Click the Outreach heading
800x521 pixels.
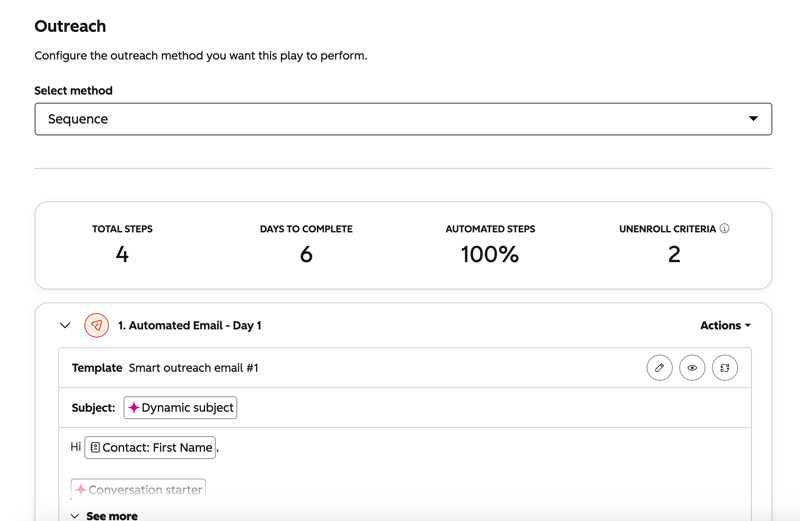pyautogui.click(x=70, y=26)
